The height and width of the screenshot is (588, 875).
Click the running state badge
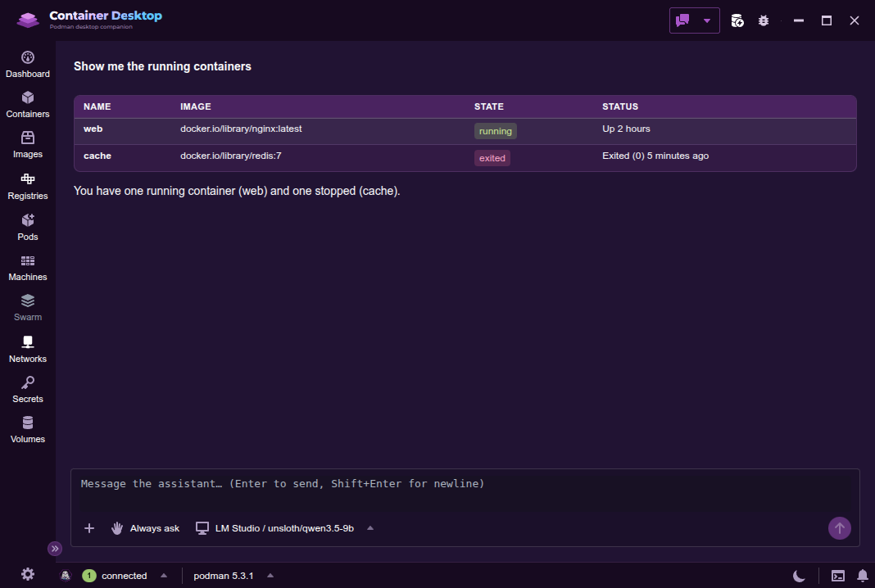(x=496, y=131)
